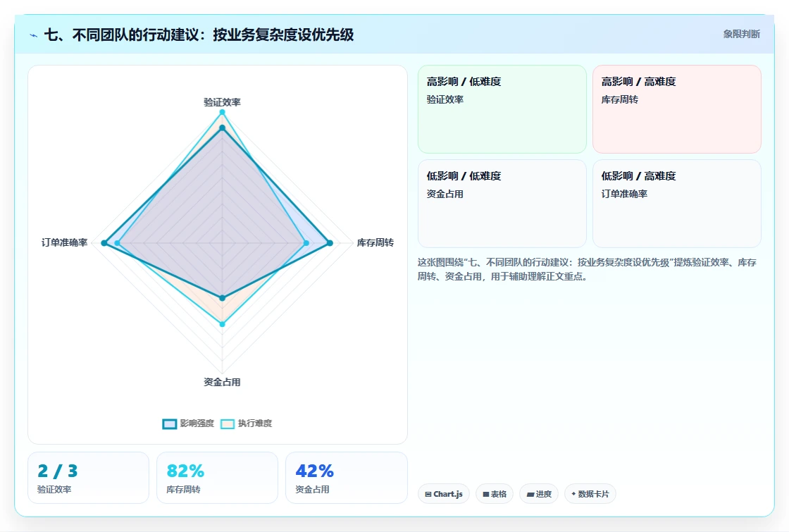The image size is (789, 532).
Task: Select the 进度 tag chip
Action: click(x=539, y=494)
